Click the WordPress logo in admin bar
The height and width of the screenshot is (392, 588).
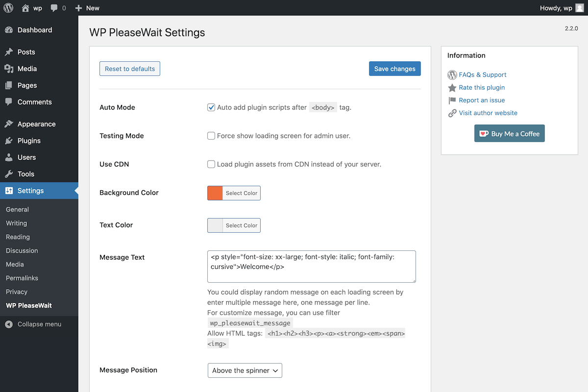pos(8,8)
